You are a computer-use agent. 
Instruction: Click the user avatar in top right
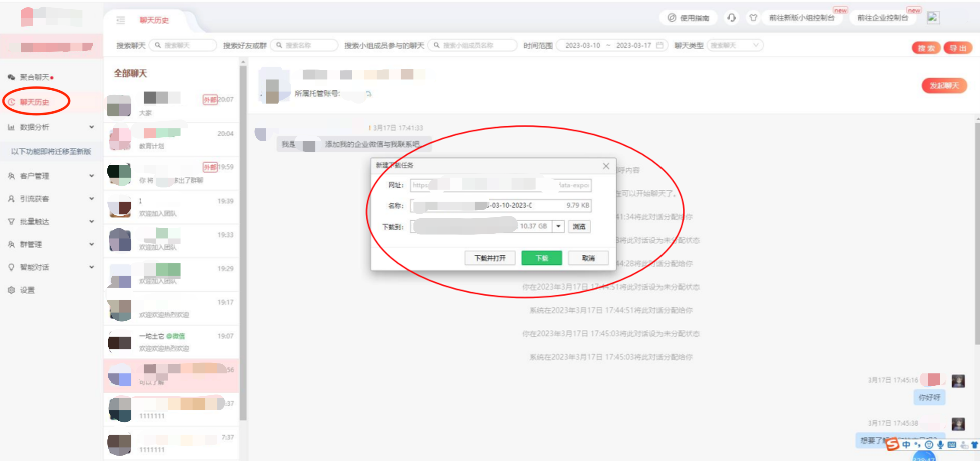click(x=933, y=18)
